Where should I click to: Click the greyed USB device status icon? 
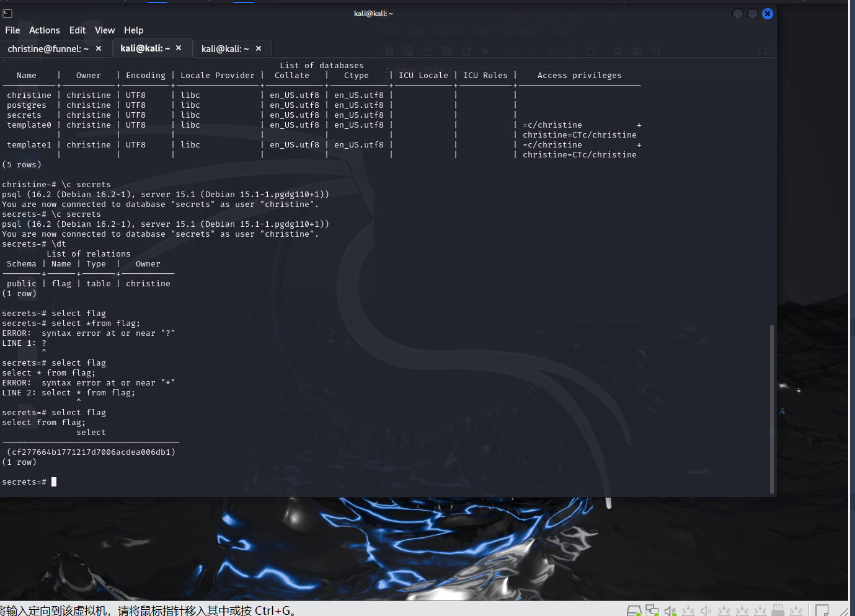point(779,611)
